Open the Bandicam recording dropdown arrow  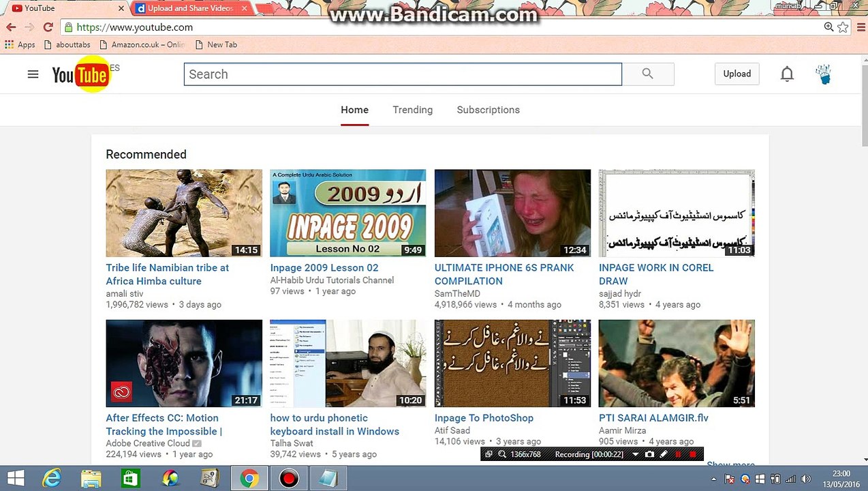click(x=636, y=454)
